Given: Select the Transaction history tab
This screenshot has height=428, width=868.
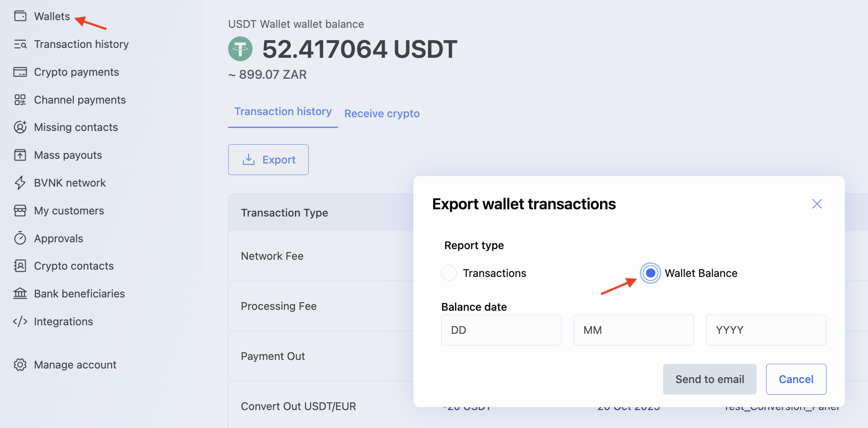Looking at the screenshot, I should pos(283,112).
